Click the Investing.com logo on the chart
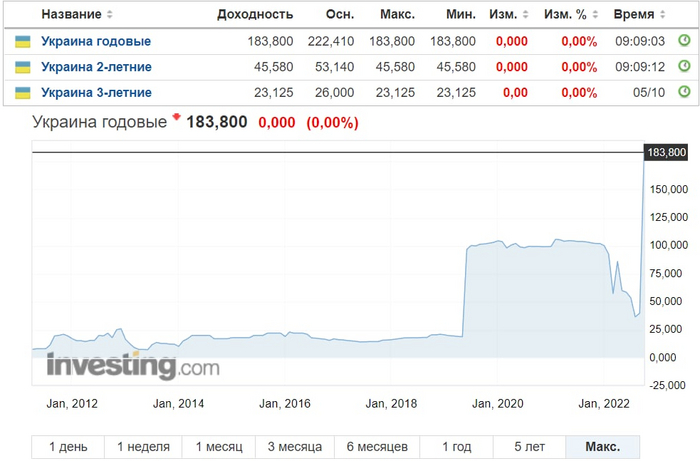The height and width of the screenshot is (461, 700). click(132, 366)
